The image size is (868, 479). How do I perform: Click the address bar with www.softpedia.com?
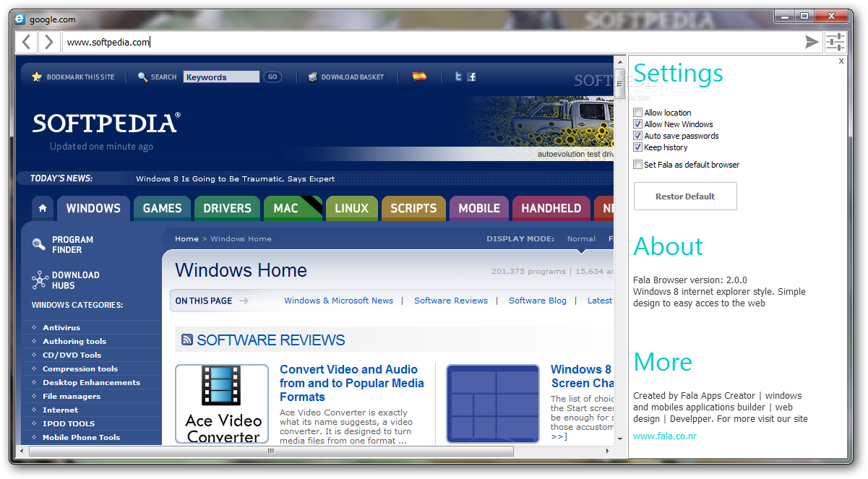(x=431, y=42)
